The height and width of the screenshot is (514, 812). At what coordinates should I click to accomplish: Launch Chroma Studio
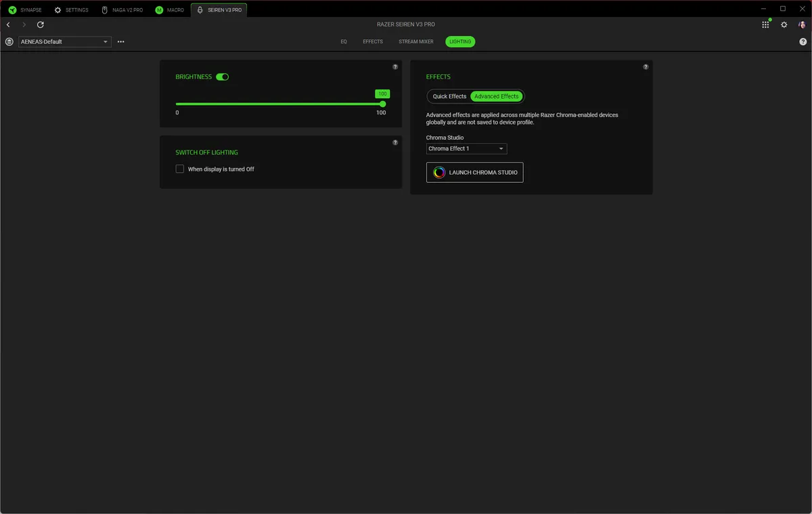coord(474,172)
